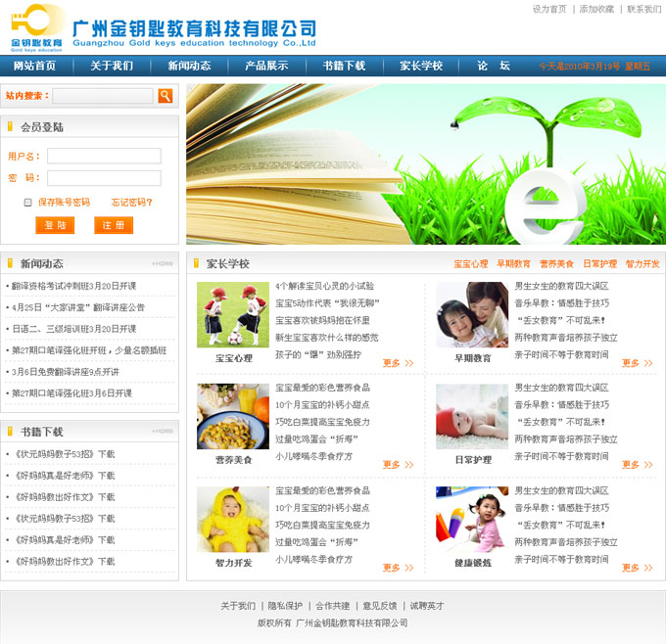Viewport: 666px width, 644px height.
Task: Expand 更多 in the 宝宝心理 section
Action: 398,363
